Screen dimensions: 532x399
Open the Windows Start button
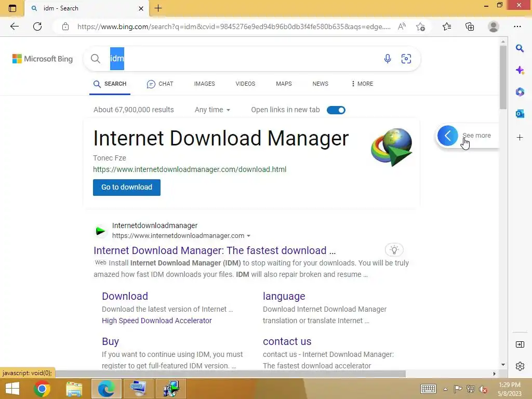[12, 389]
